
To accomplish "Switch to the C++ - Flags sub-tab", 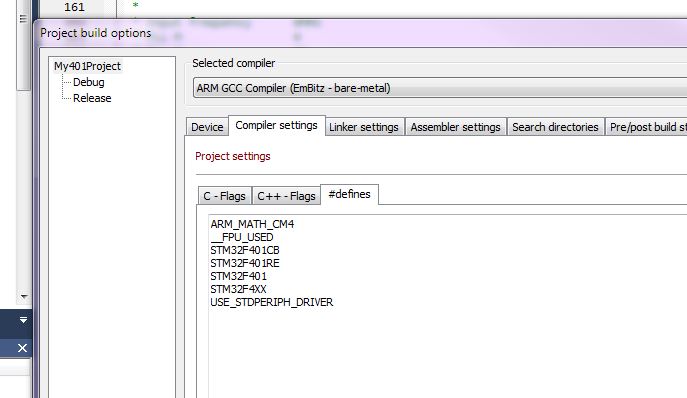I will [286, 196].
